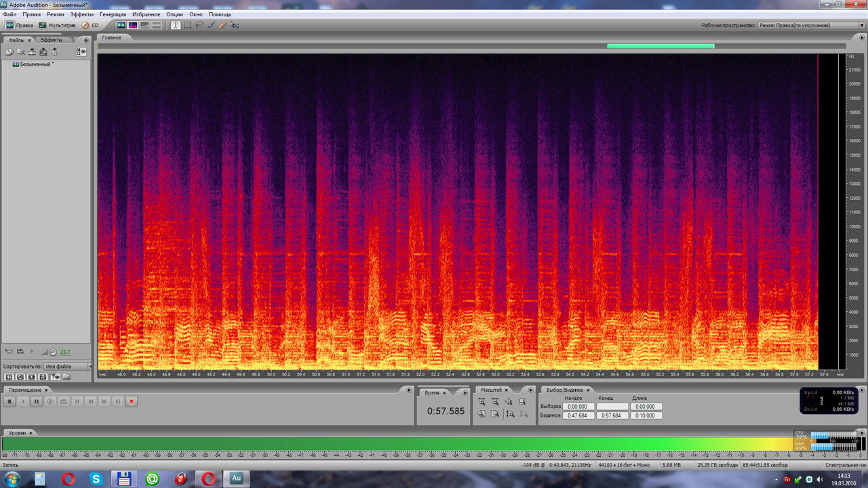Open the Файлы panel options menu arrow
This screenshot has height=488, width=868.
[86, 40]
